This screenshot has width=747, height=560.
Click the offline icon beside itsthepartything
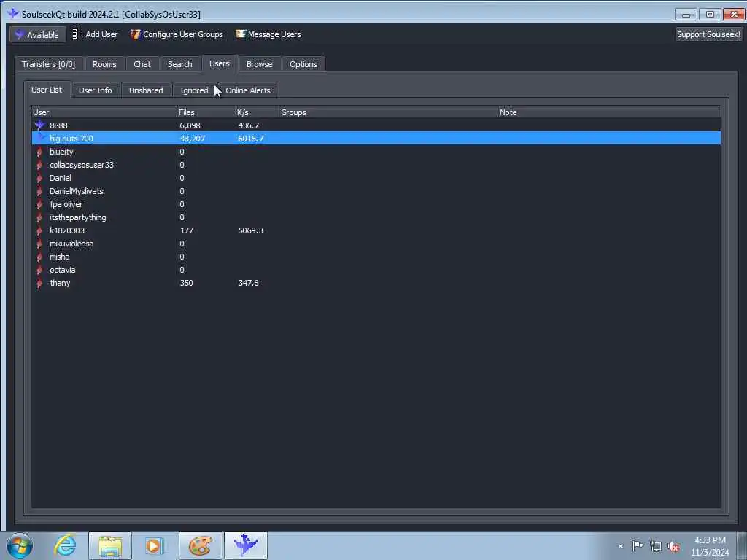pyautogui.click(x=39, y=217)
